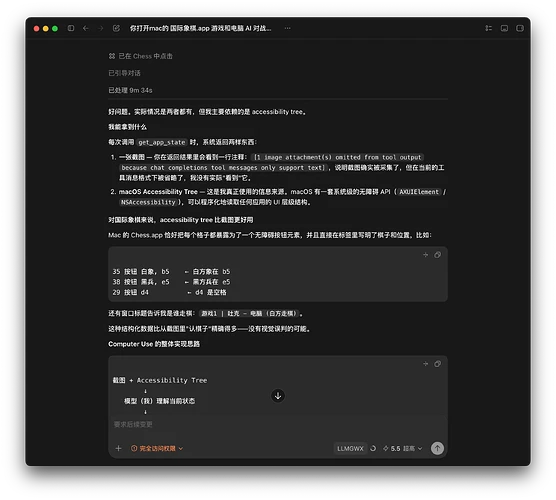Click the 'macOS Accessibility Tree' list item
Screen dimensions: 556x500
tap(158, 192)
